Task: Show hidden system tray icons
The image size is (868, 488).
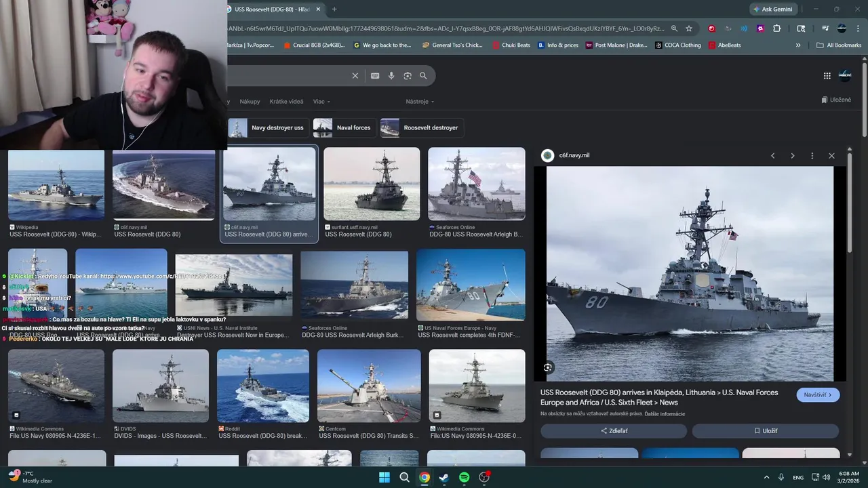Action: pyautogui.click(x=766, y=477)
